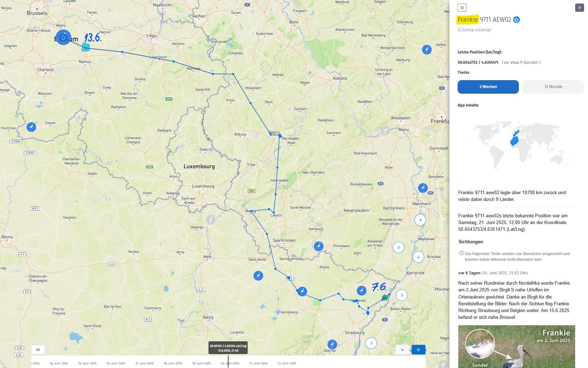588x368 pixels.
Task: Click the panel collapse icon above Frankie's name
Action: tap(462, 7)
